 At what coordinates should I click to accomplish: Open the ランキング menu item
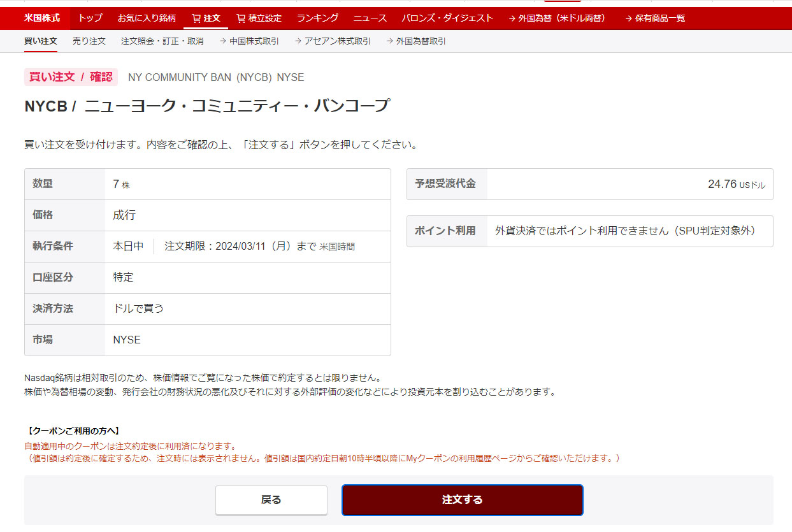(x=317, y=18)
